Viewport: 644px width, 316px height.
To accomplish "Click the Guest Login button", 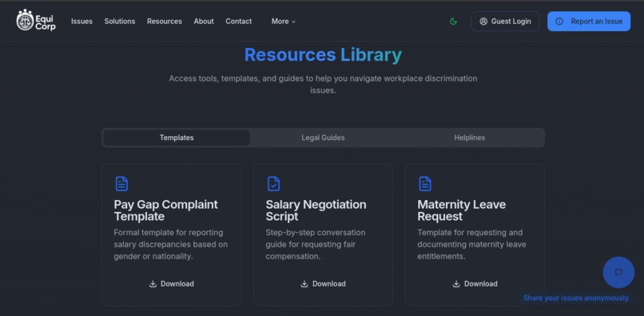I will 505,22.
